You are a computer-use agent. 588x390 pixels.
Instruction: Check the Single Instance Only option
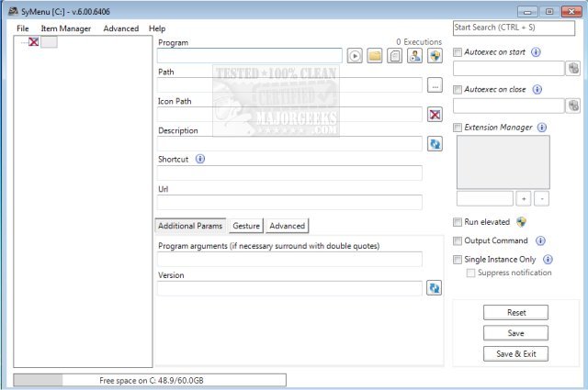[x=458, y=260]
